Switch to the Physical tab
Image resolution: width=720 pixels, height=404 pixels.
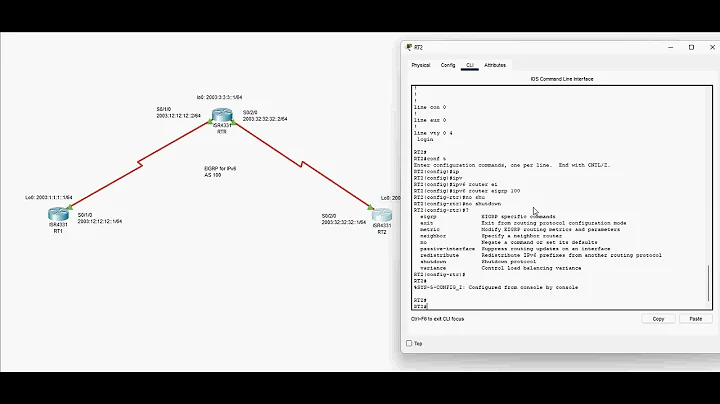click(x=421, y=65)
